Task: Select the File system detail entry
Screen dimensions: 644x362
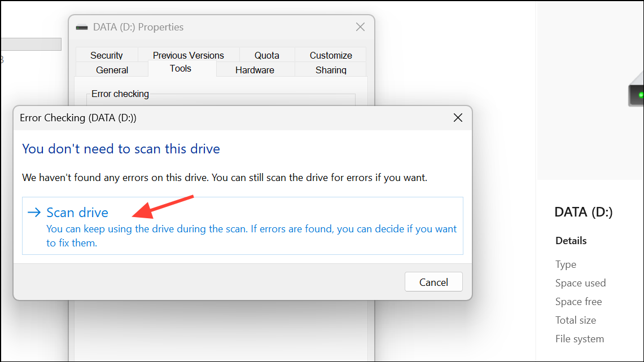Action: tap(580, 338)
